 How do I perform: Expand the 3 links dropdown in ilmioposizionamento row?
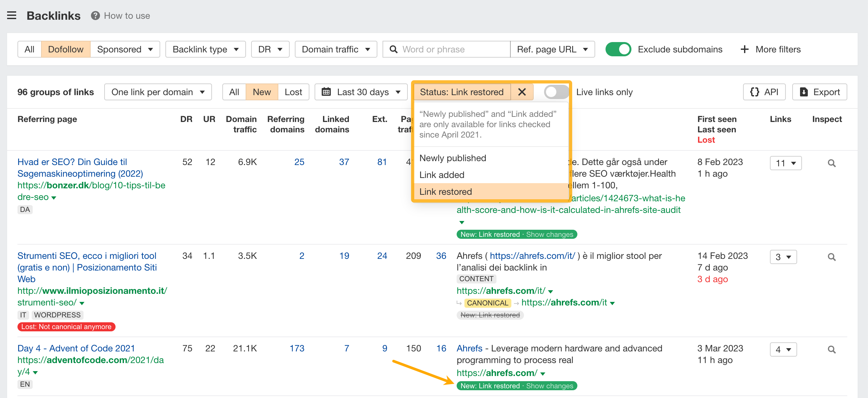(x=783, y=257)
